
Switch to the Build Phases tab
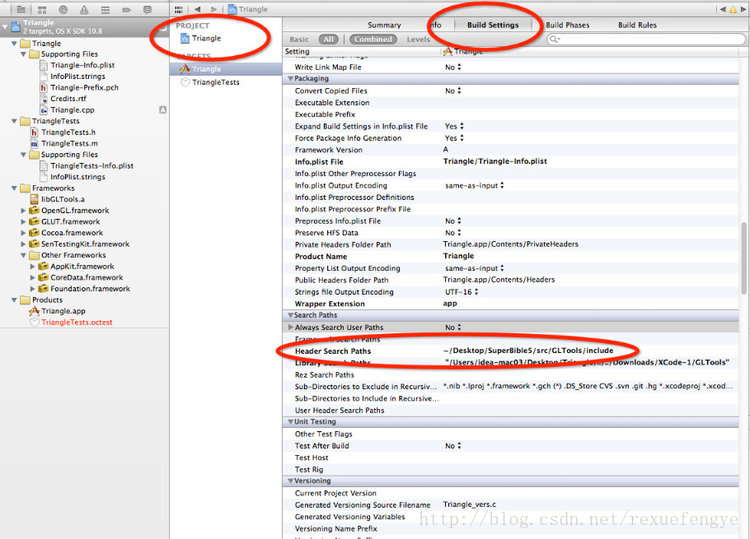point(567,25)
